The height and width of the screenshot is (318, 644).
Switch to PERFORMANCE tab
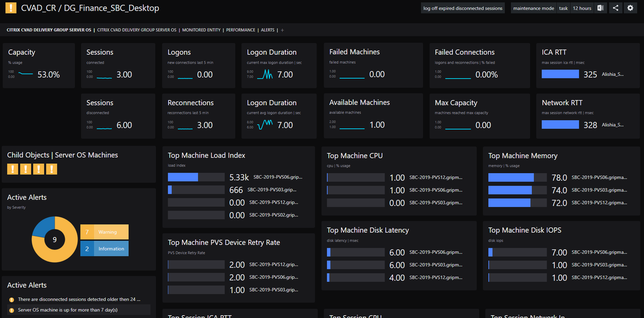pyautogui.click(x=240, y=30)
